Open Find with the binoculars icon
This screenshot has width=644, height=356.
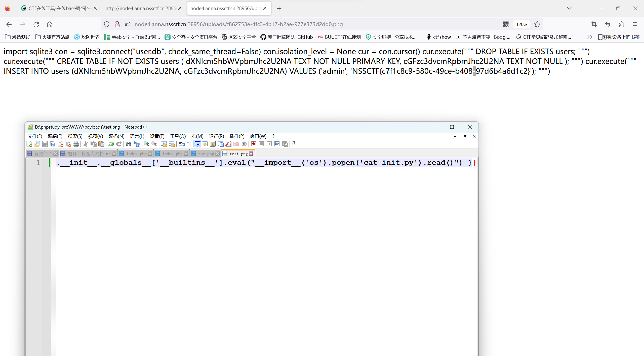(129, 144)
